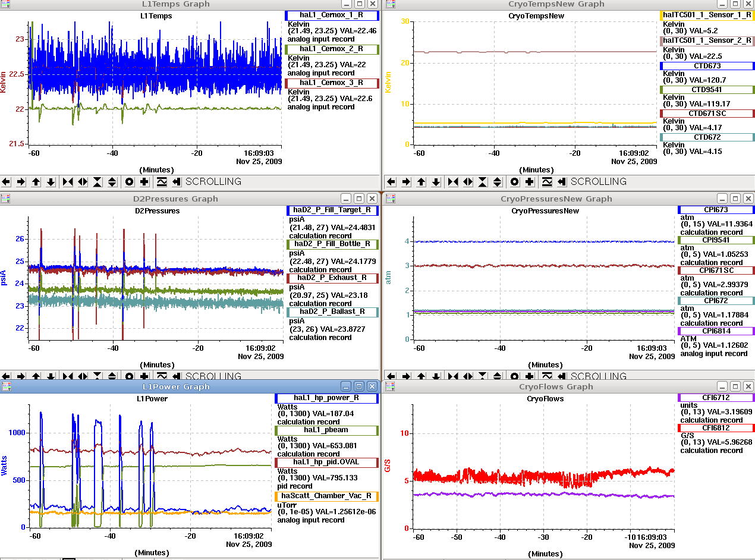
Task: Select the haL1_Cernox_1_R legend entry
Action: tap(332, 15)
